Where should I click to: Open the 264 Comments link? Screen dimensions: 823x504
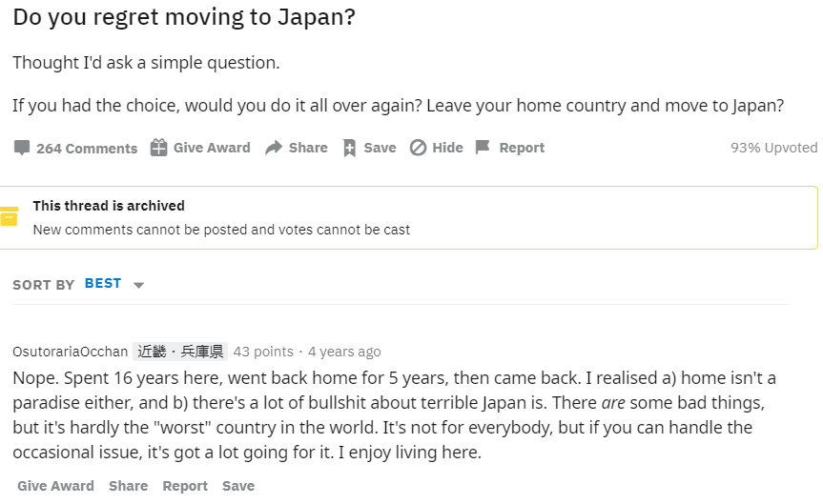click(x=87, y=148)
